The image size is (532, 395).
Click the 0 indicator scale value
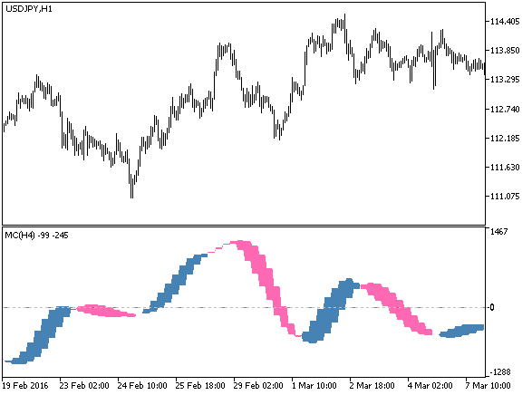(x=492, y=307)
